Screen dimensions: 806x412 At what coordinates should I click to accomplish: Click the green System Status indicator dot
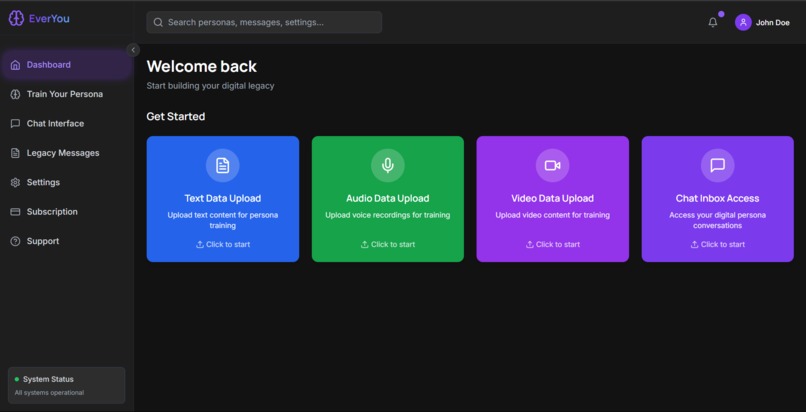tap(17, 379)
